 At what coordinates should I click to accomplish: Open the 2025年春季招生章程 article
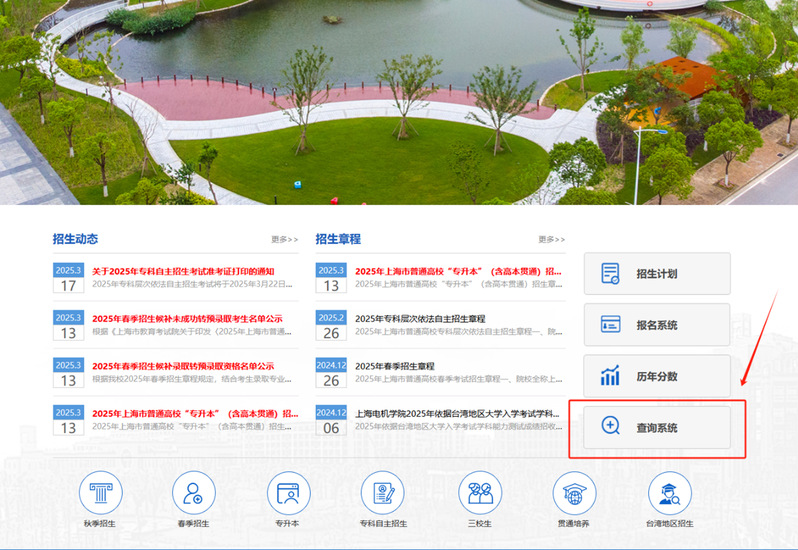pos(395,366)
